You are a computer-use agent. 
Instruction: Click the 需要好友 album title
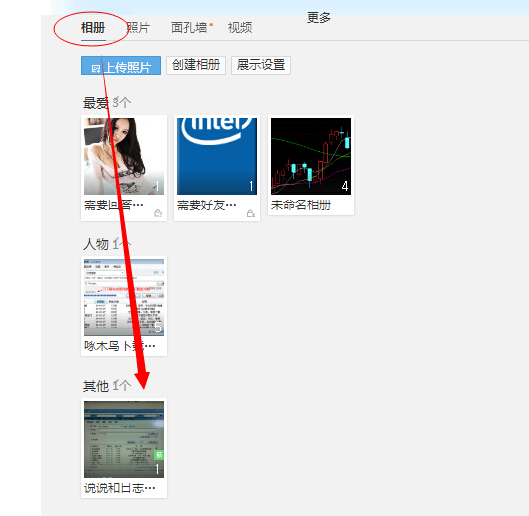(206, 205)
